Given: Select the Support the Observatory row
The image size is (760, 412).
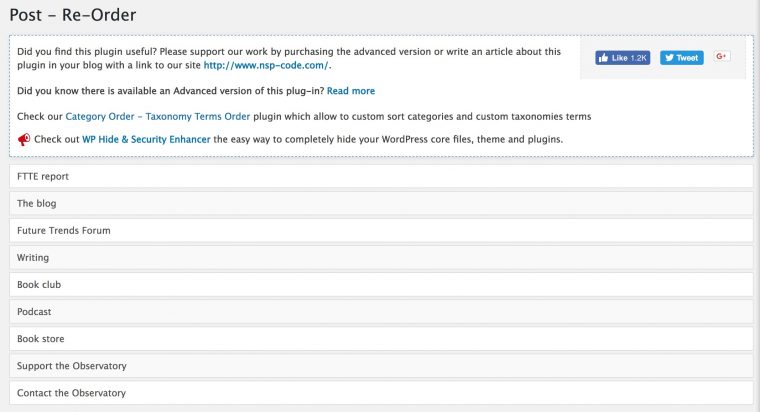Looking at the screenshot, I should pyautogui.click(x=381, y=366).
